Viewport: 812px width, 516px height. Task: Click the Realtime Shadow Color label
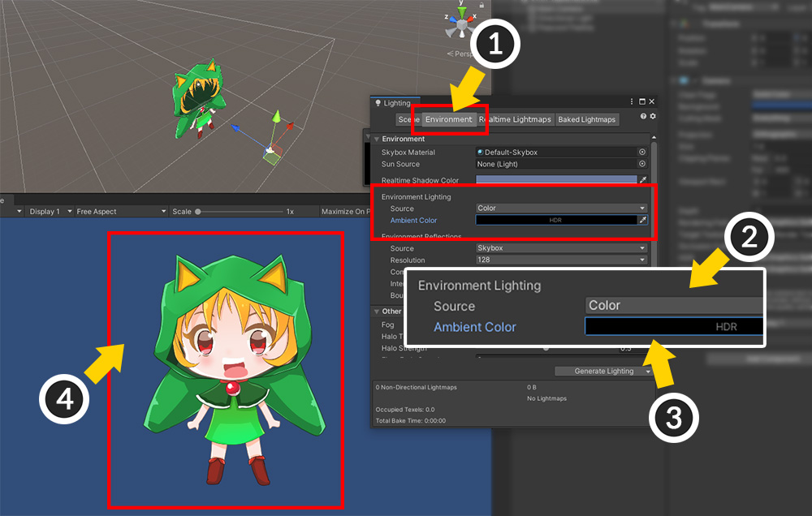420,180
